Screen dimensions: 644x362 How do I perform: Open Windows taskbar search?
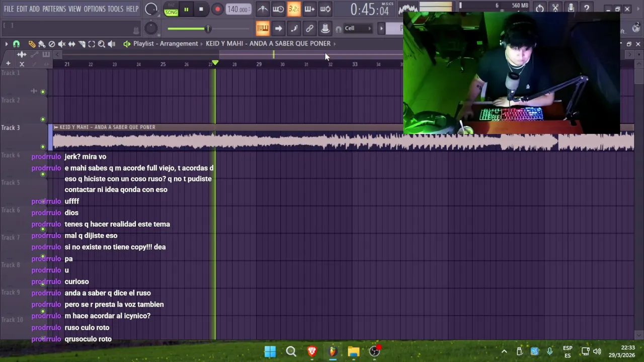(x=291, y=351)
